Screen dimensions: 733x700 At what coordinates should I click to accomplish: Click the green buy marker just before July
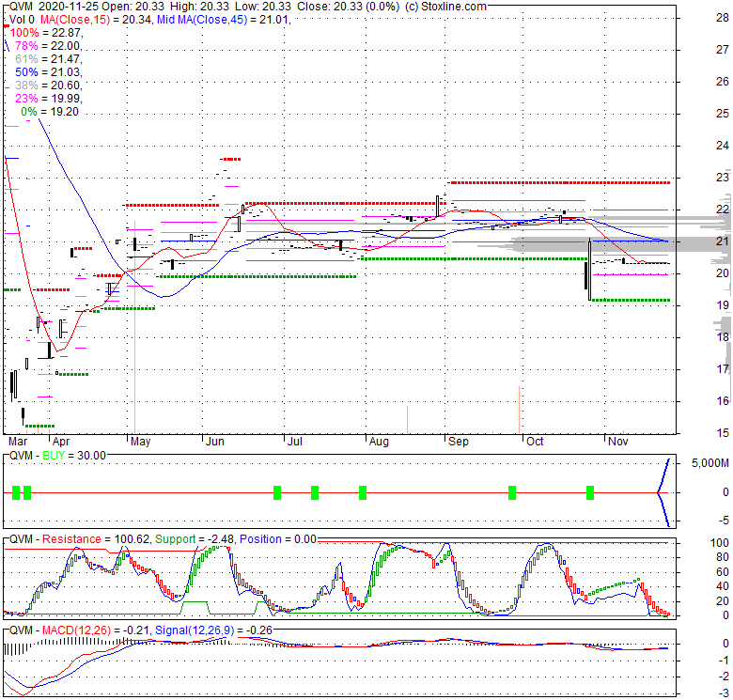[x=277, y=492]
